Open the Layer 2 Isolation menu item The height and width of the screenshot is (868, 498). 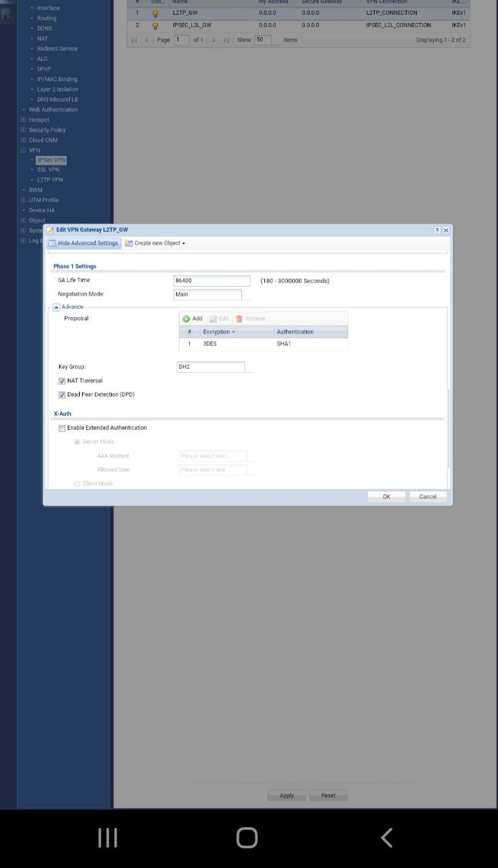(58, 90)
